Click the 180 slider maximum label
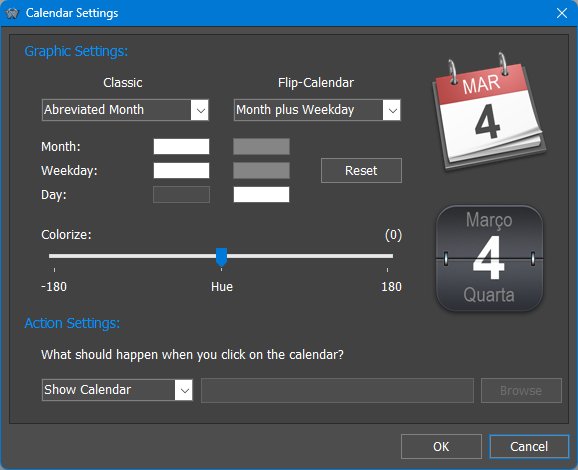The height and width of the screenshot is (470, 578). tap(391, 286)
